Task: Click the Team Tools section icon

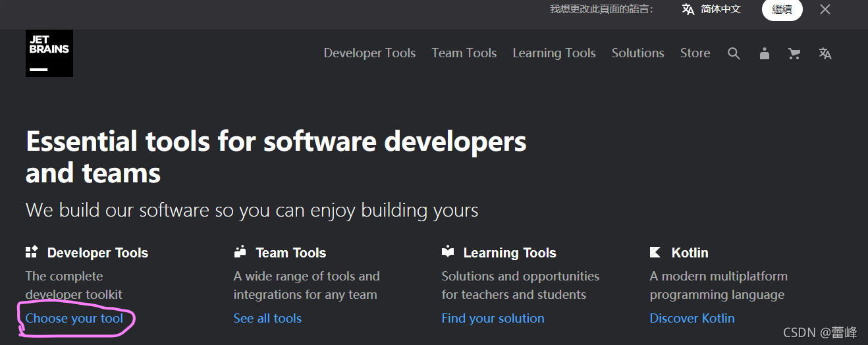Action: coord(240,252)
